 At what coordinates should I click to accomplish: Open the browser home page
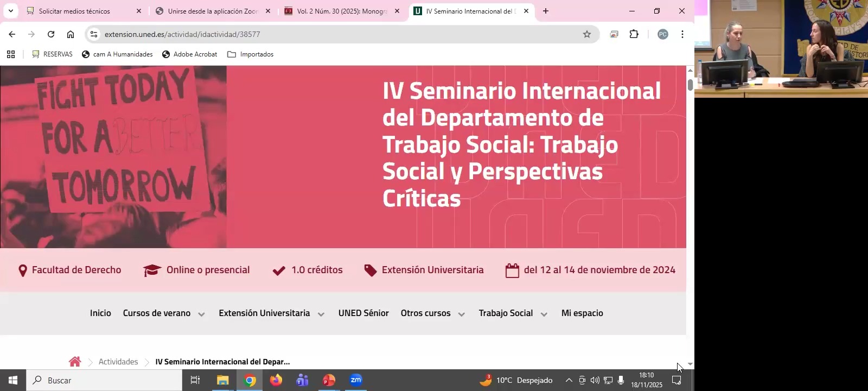click(x=71, y=34)
